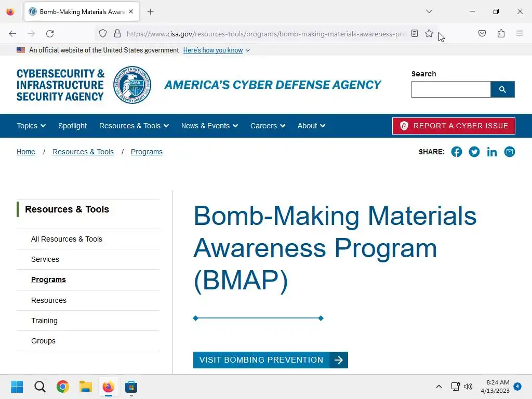Save page to Pocket icon
This screenshot has width=532, height=399.
[x=482, y=33]
